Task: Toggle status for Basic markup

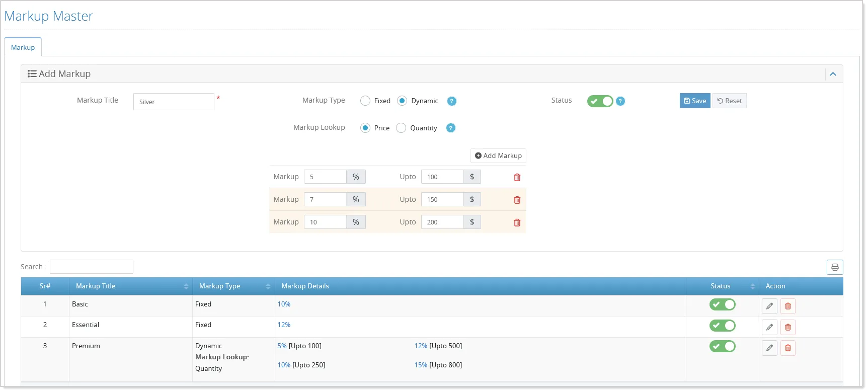Action: pos(723,304)
